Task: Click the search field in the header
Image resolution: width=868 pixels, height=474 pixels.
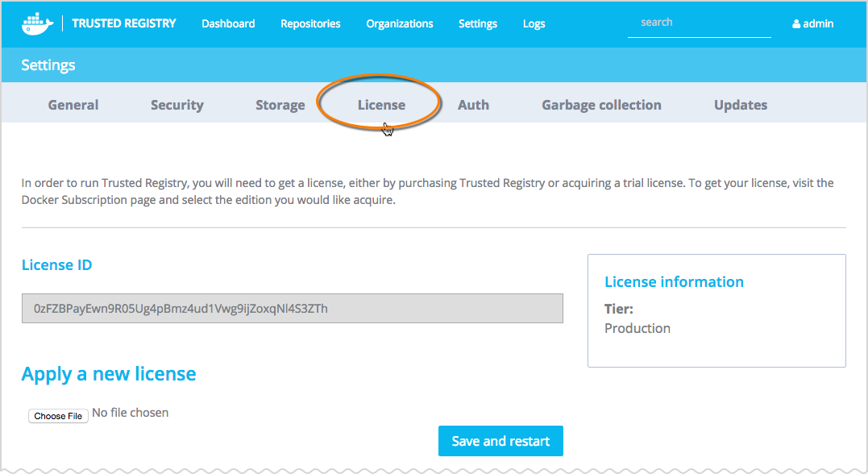Action: (698, 23)
